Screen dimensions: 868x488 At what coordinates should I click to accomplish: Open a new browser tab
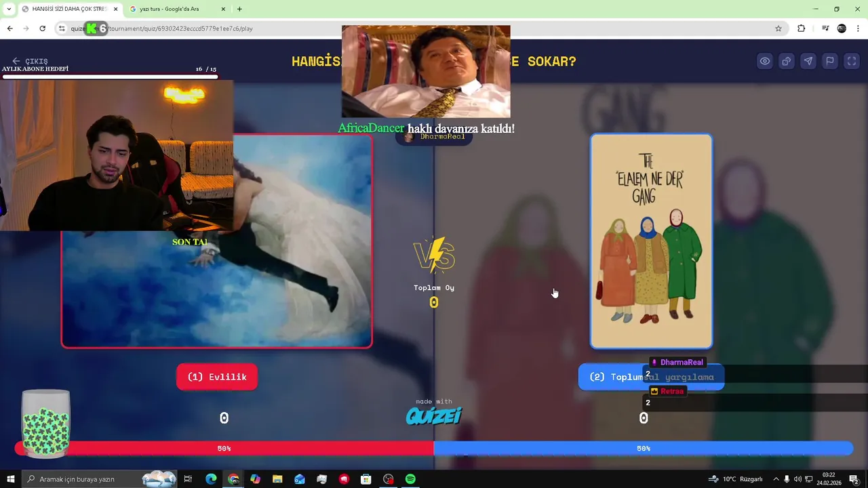[x=239, y=9]
